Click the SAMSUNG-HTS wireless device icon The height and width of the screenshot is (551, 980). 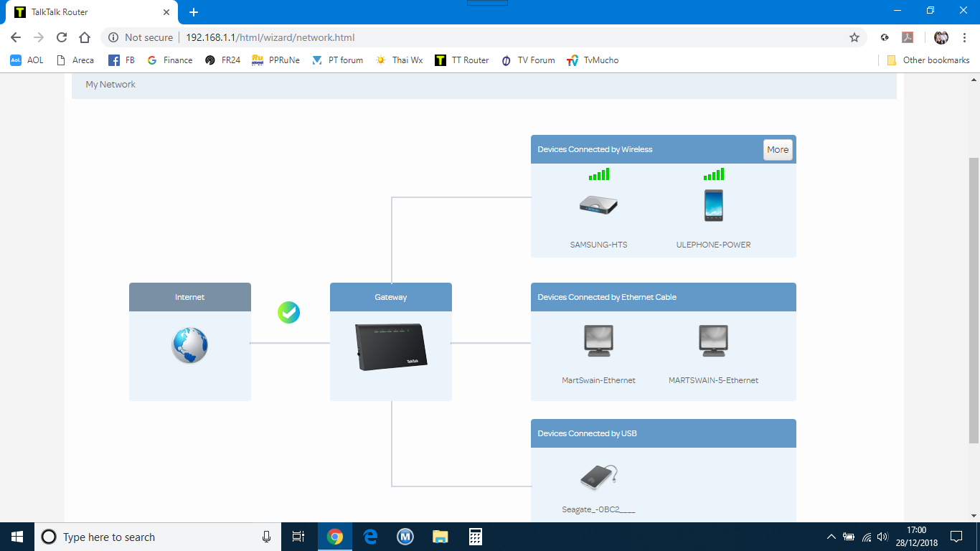click(598, 206)
